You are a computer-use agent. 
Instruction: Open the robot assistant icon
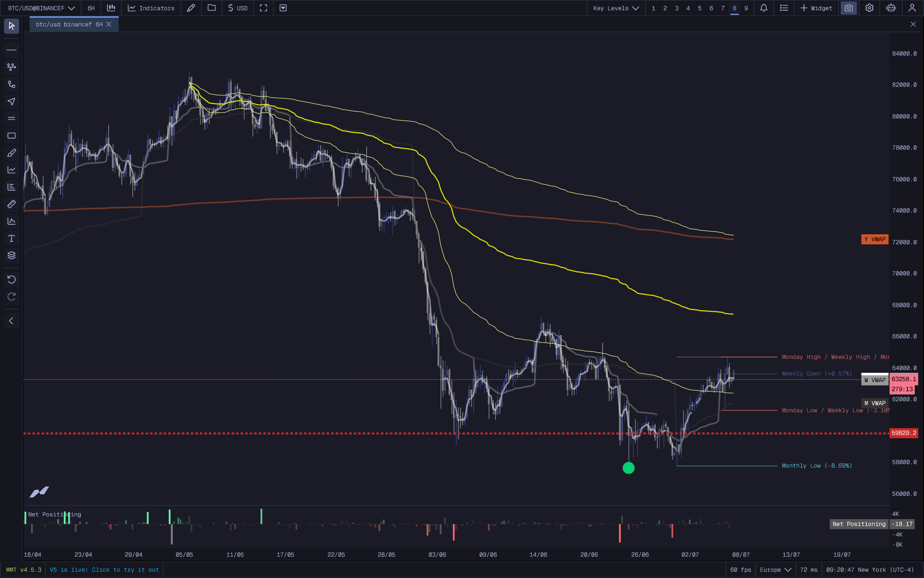click(x=891, y=8)
